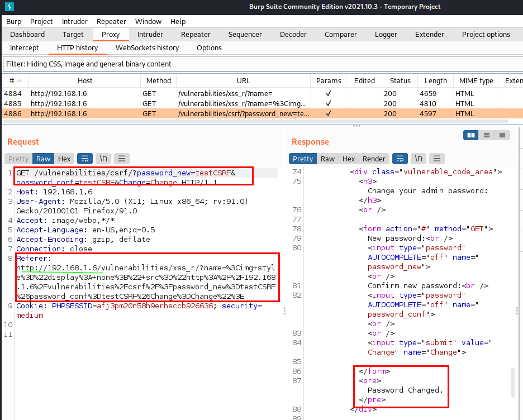Sort history by Status column header

click(400, 80)
